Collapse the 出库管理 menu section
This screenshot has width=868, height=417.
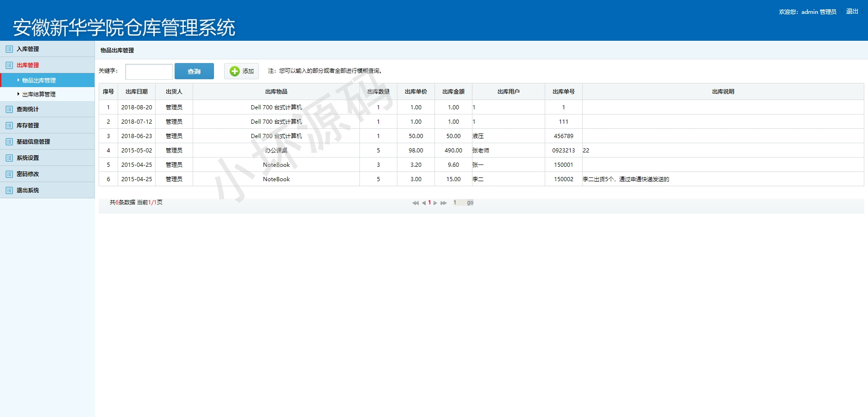[47, 65]
